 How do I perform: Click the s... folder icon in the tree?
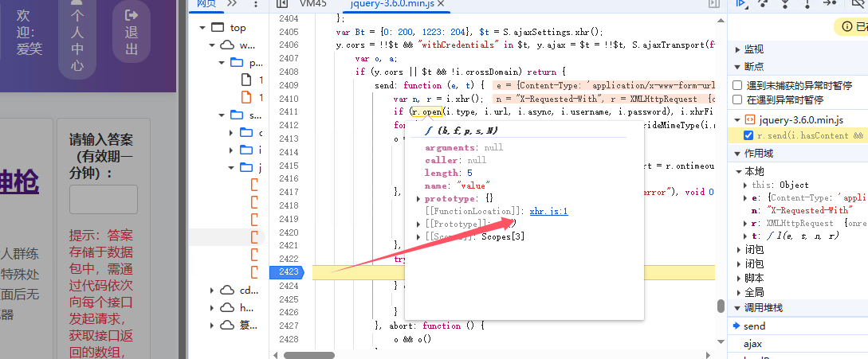point(237,115)
